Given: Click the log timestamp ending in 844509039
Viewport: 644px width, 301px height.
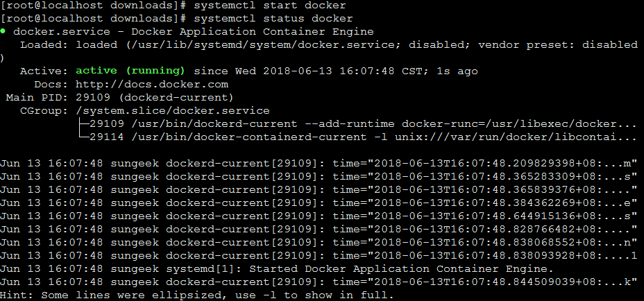Looking at the screenshot, I should [x=479, y=281].
